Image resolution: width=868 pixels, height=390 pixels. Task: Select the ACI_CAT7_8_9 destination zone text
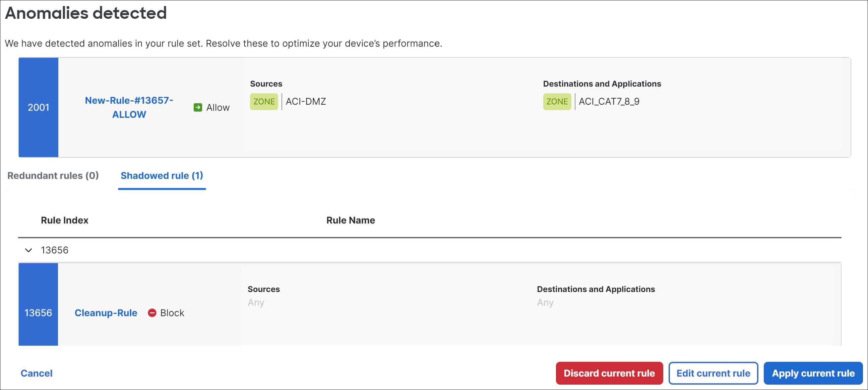(x=609, y=102)
